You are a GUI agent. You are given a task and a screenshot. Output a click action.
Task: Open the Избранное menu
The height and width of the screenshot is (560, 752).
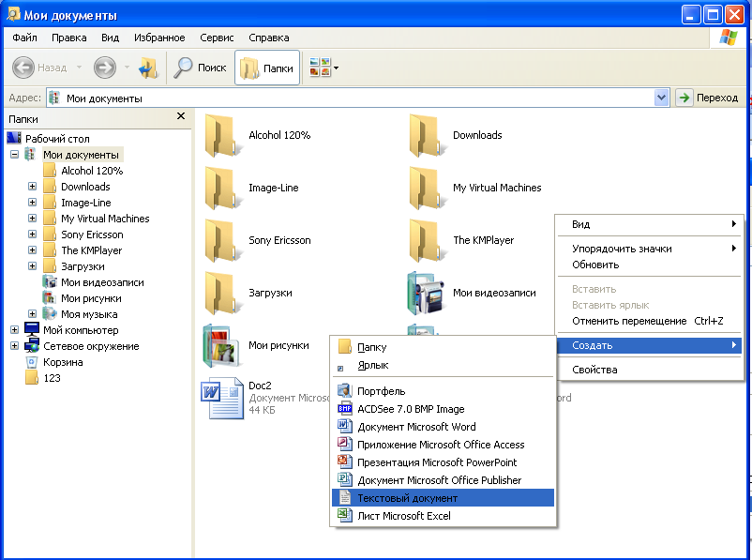[159, 38]
